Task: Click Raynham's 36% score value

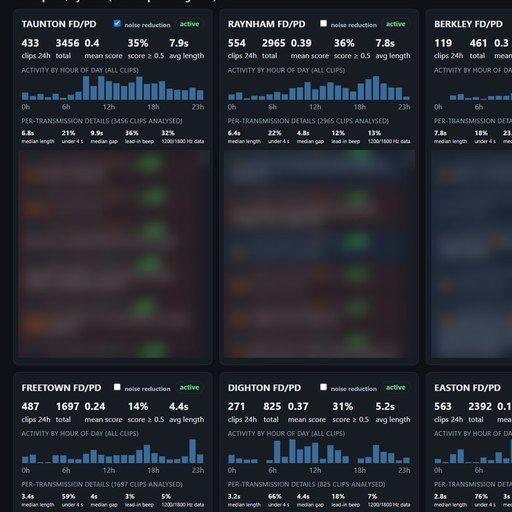Action: point(344,43)
